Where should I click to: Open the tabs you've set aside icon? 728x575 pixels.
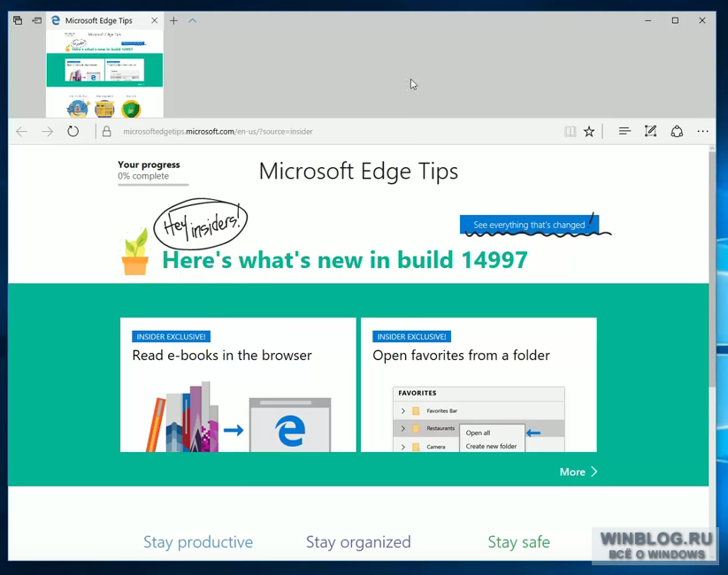pos(18,20)
